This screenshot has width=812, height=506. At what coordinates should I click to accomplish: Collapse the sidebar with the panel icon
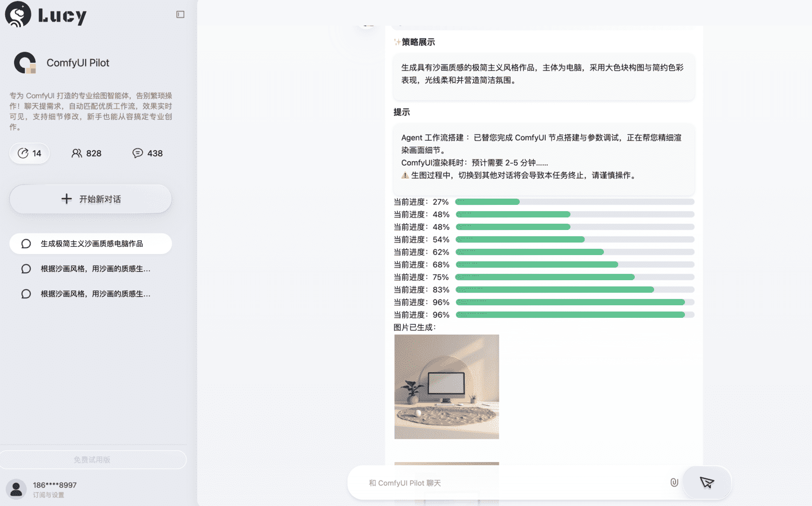(x=180, y=15)
